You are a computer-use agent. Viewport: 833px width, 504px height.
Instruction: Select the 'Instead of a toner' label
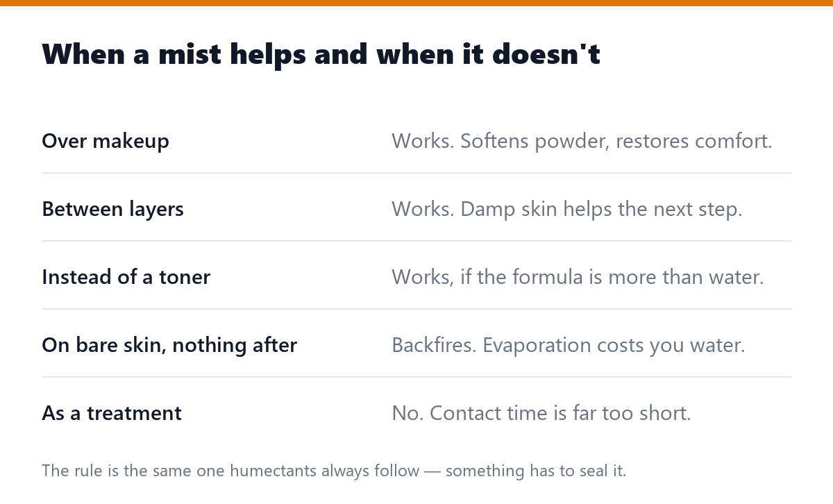coord(126,277)
